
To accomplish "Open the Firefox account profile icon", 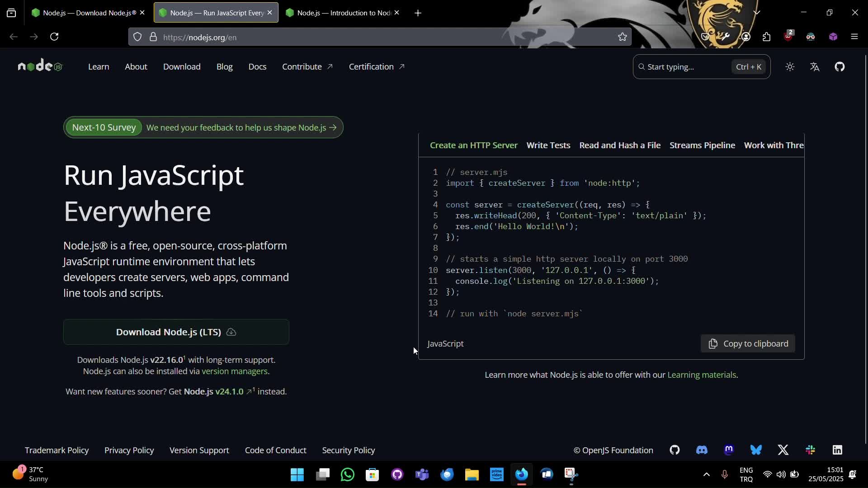I will click(746, 37).
